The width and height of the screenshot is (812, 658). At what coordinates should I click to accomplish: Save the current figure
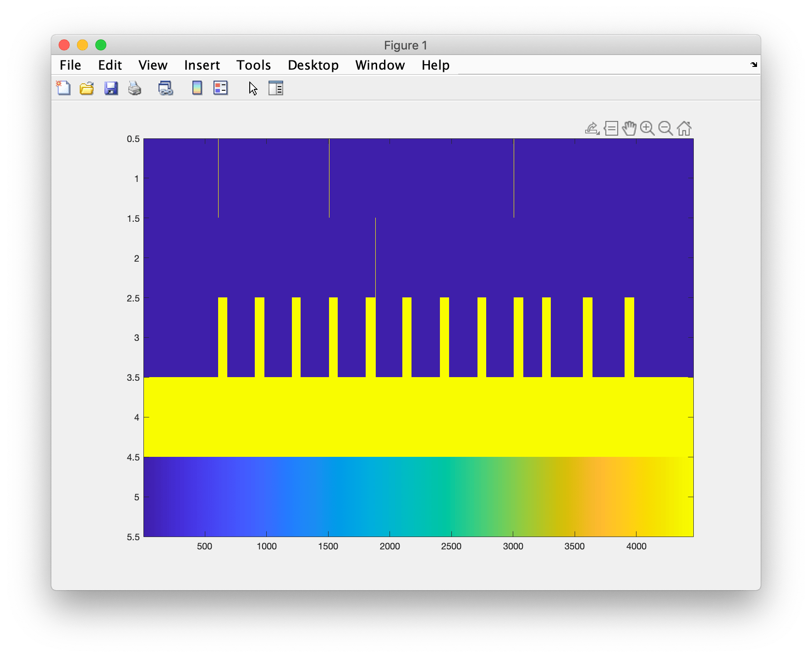coord(110,88)
